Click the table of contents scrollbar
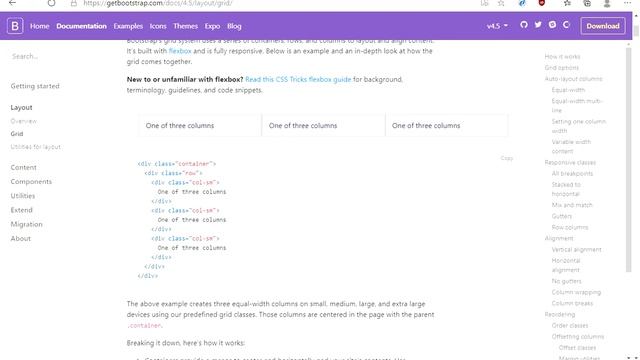 pyautogui.click(x=629, y=160)
